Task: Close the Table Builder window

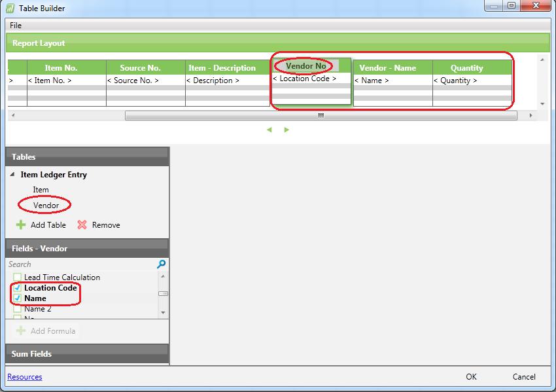Action: tap(536, 5)
